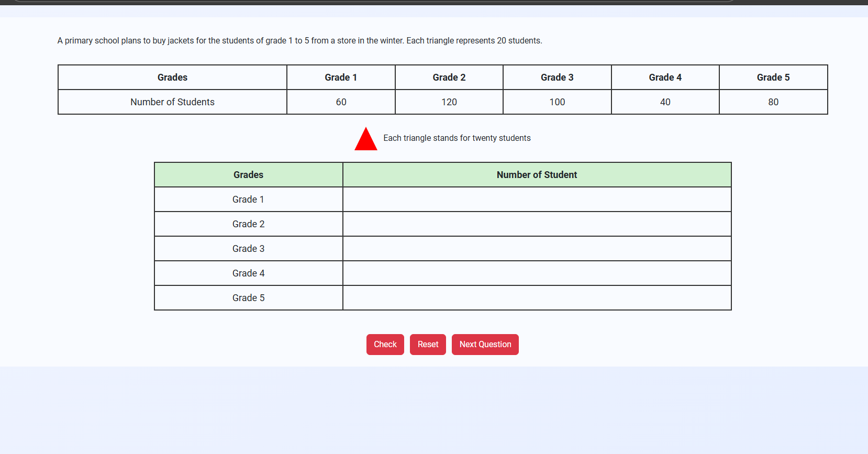Click the cell showing 40 students

[x=665, y=102]
